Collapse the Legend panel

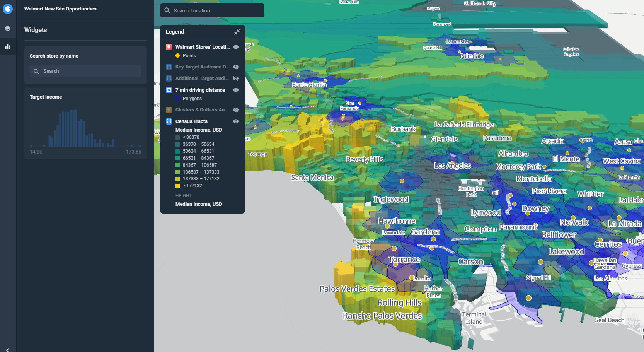point(236,32)
